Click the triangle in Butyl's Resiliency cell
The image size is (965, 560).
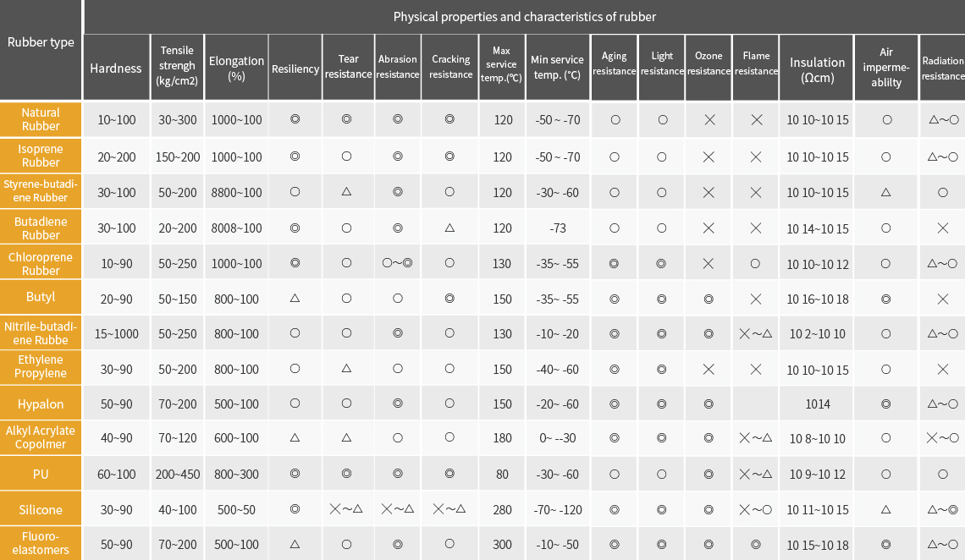point(295,299)
